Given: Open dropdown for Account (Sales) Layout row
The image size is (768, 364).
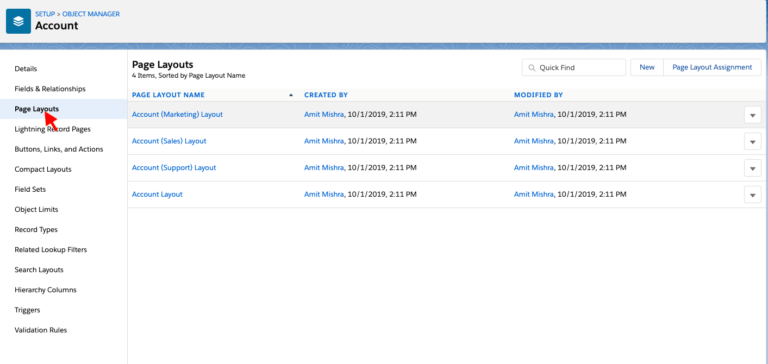Looking at the screenshot, I should 752,141.
